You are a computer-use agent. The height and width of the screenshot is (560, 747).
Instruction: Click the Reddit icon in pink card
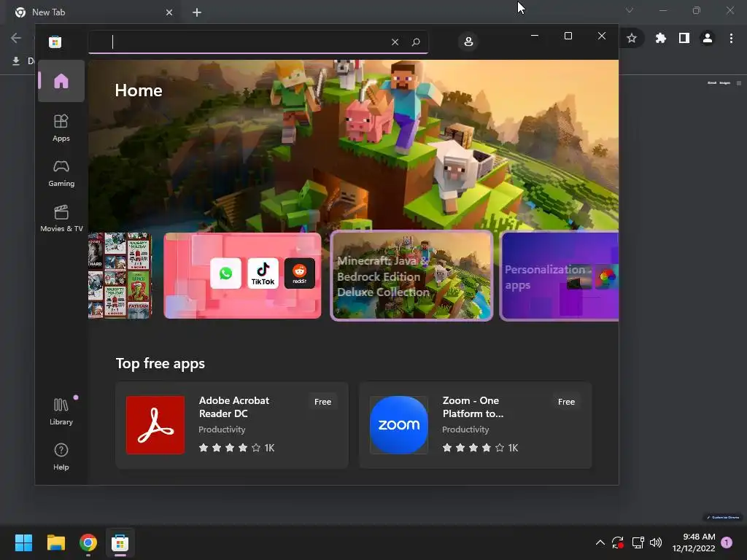point(299,273)
